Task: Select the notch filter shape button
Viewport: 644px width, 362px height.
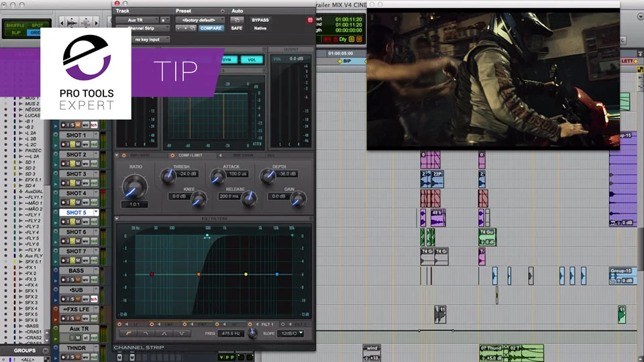Action: coord(182,334)
